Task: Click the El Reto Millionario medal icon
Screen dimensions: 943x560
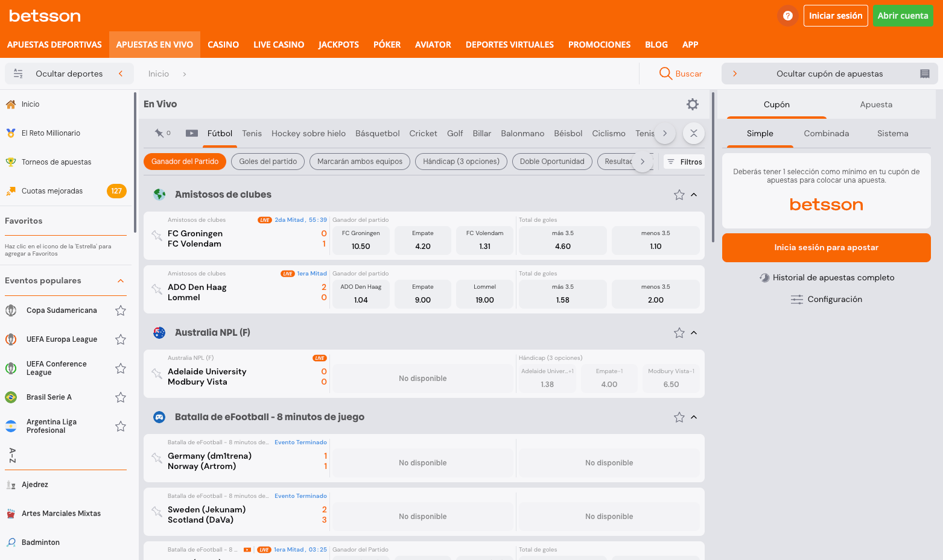Action: tap(11, 133)
